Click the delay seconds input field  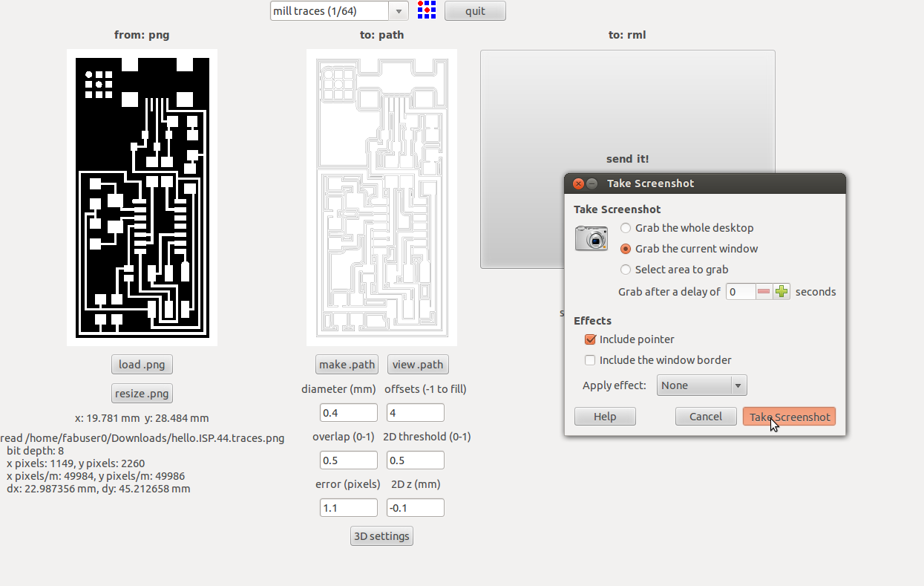click(740, 292)
